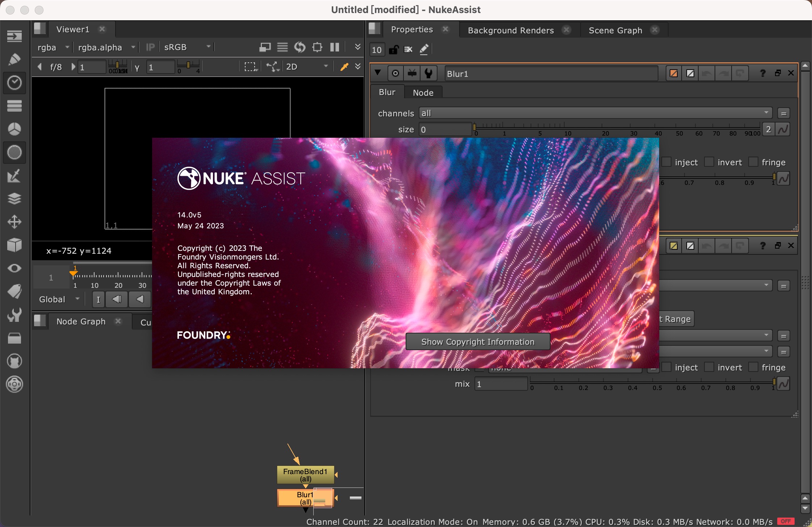Open the sRGB viewer process dropdown

(x=187, y=47)
